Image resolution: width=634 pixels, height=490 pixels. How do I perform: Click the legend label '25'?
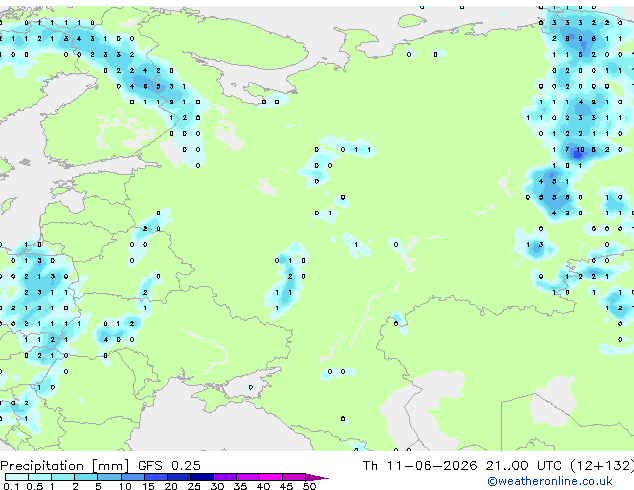coord(194,486)
